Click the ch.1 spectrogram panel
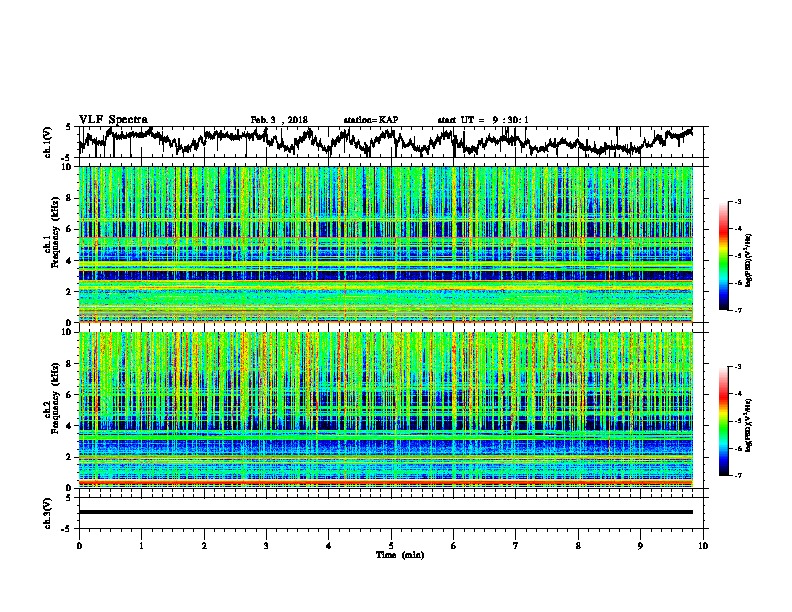 (386, 244)
